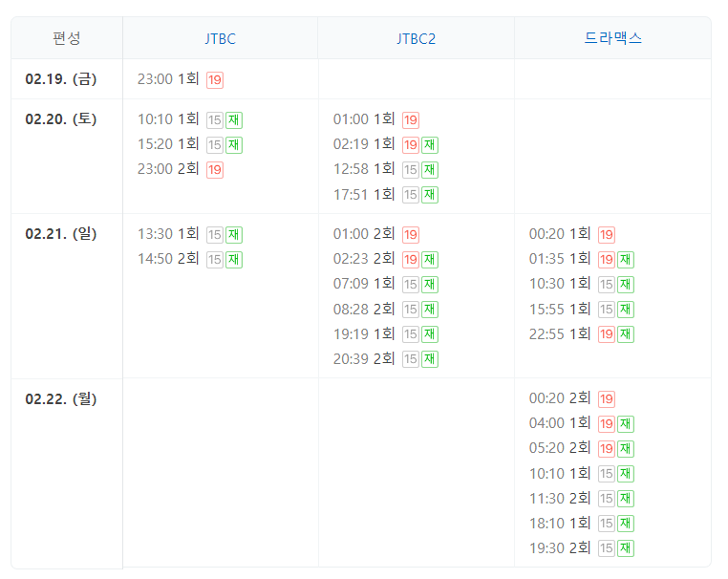Click the 드라맥스 01:35 1회 entry
This screenshot has width=728, height=579.
pyautogui.click(x=560, y=259)
